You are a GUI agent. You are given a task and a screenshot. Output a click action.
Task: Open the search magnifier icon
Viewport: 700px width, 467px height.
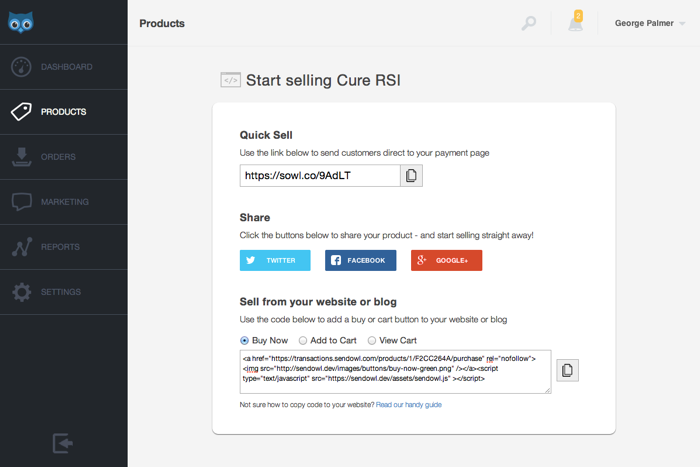[x=529, y=23]
